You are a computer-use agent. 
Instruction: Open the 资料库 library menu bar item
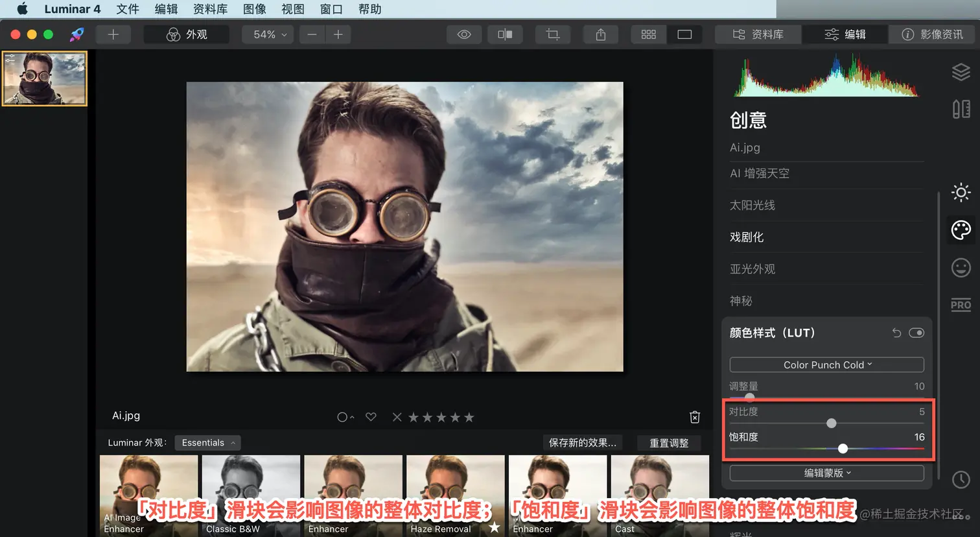211,9
